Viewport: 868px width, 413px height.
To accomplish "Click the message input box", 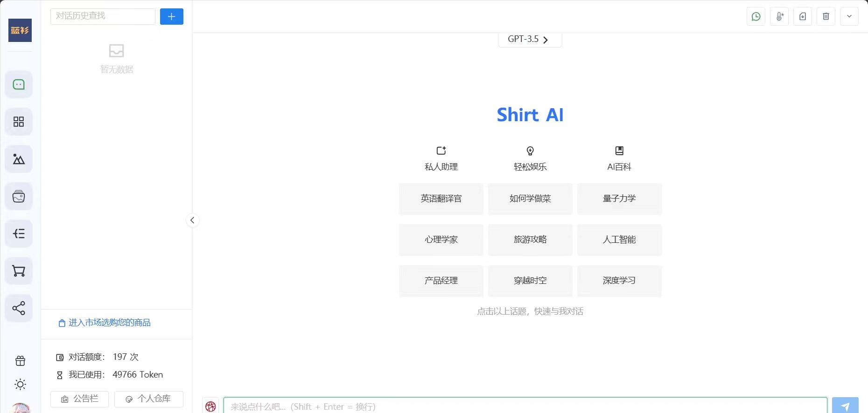I will (525, 406).
